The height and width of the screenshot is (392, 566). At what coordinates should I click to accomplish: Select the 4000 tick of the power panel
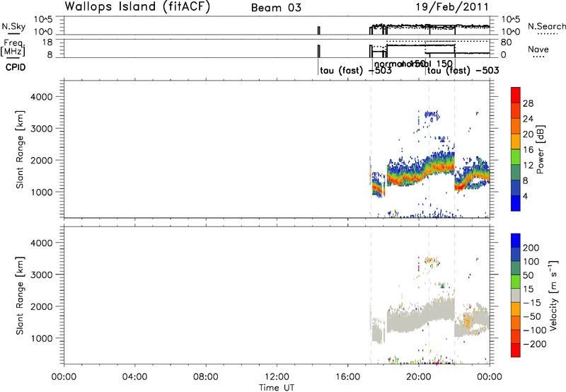point(41,97)
